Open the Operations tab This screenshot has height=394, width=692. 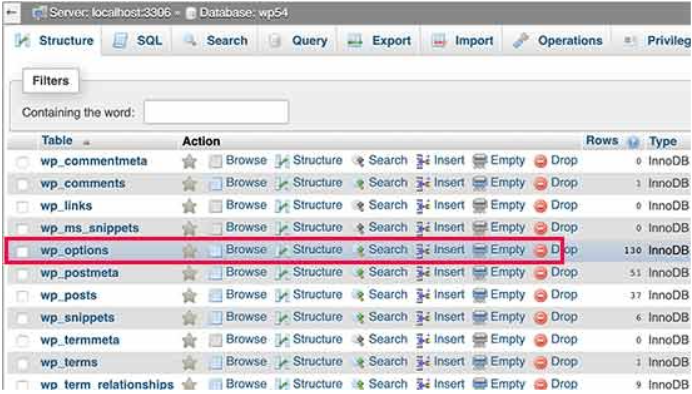point(558,41)
